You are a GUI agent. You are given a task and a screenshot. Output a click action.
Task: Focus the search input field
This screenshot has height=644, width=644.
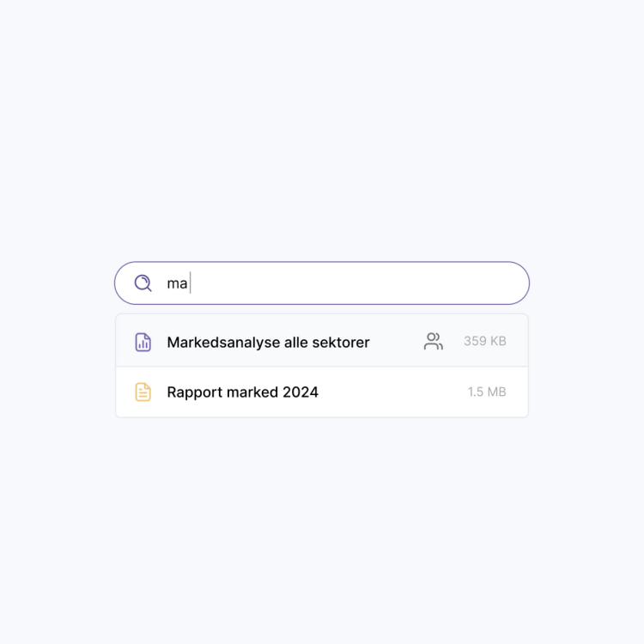343,283
